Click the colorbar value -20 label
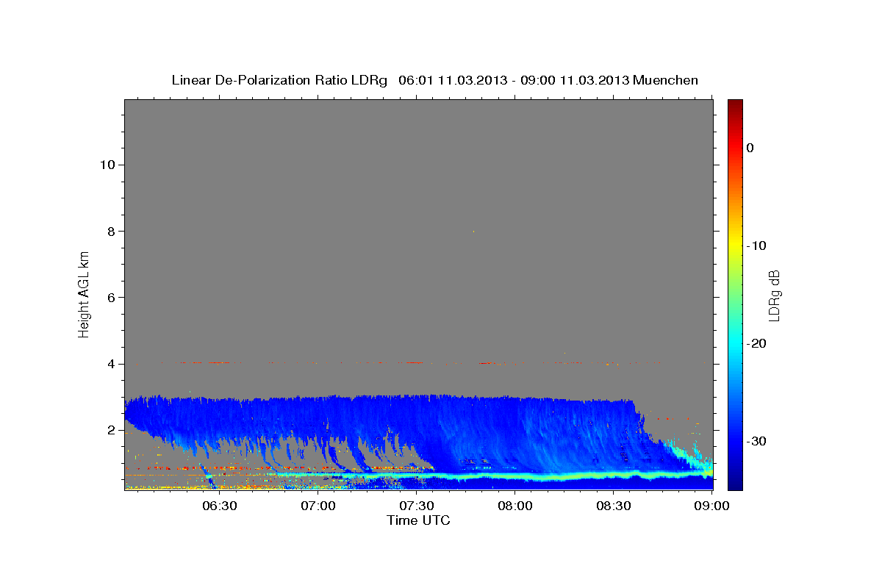 (x=757, y=343)
